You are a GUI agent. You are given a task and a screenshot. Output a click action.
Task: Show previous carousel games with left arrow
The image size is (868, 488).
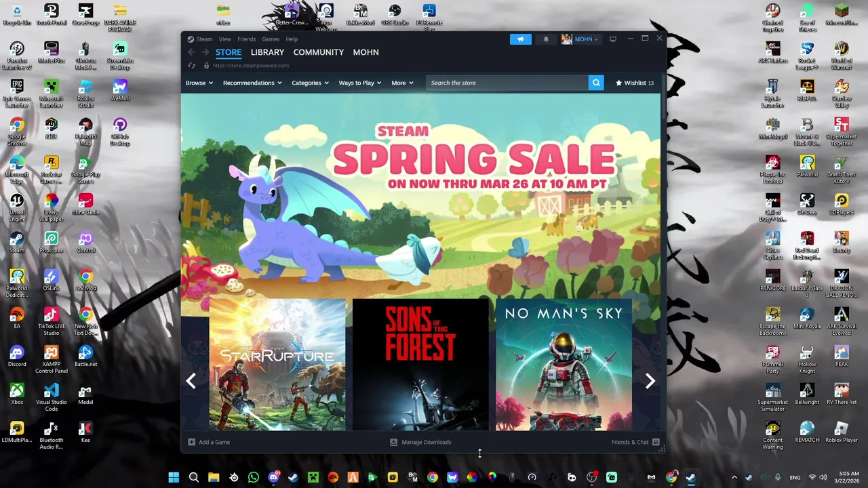point(191,381)
